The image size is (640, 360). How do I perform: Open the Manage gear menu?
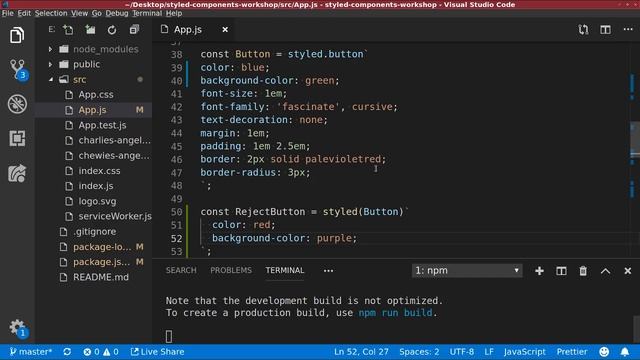click(x=17, y=327)
